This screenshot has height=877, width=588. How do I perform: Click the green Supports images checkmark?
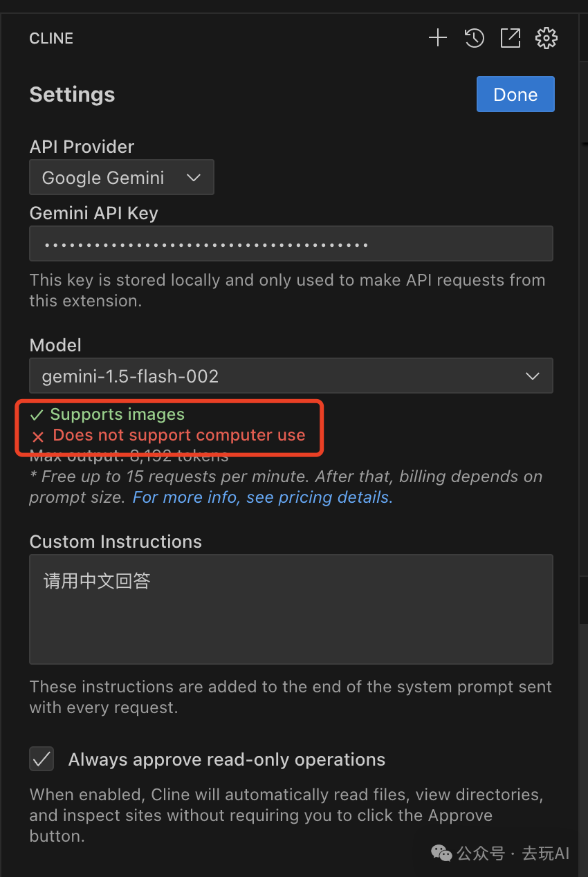click(37, 415)
